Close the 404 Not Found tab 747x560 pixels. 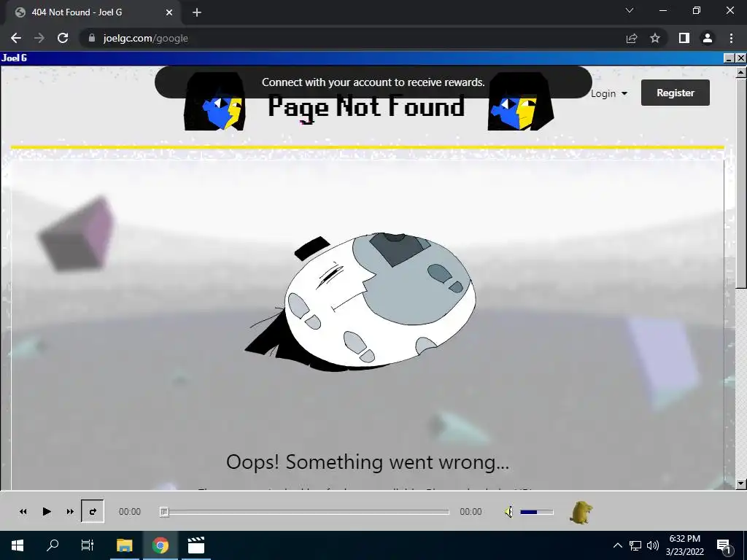(x=169, y=12)
